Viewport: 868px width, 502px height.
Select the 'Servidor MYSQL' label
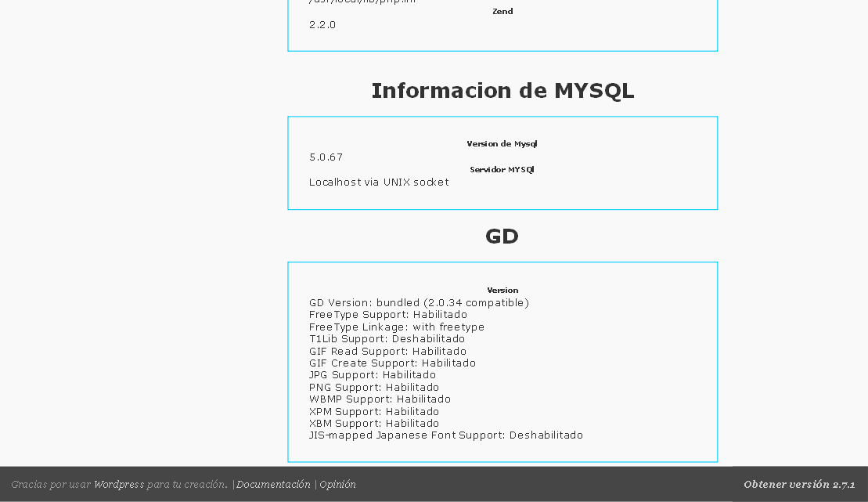(x=502, y=169)
